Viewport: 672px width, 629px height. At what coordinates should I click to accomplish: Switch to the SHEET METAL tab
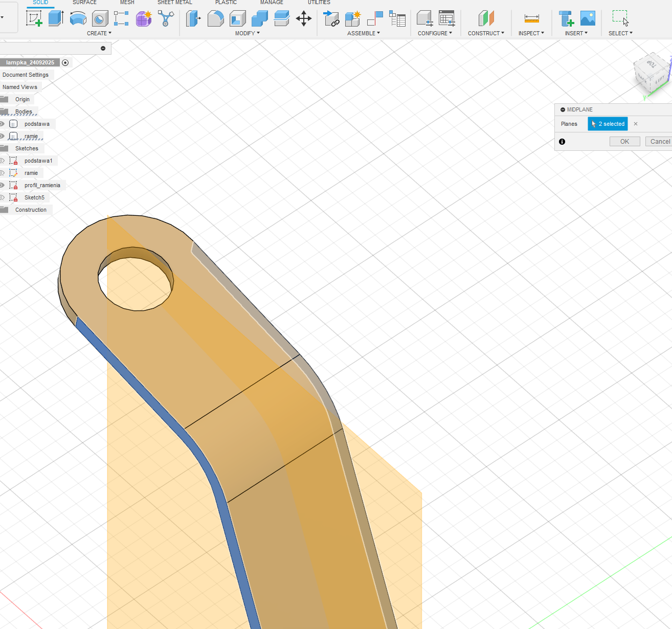tap(174, 3)
